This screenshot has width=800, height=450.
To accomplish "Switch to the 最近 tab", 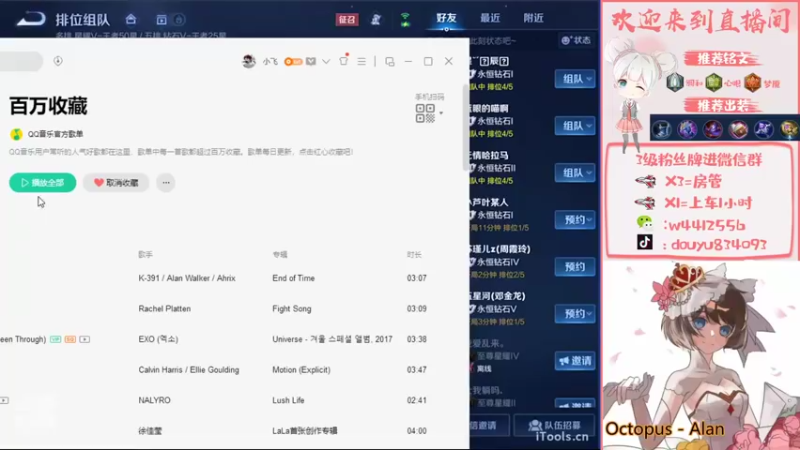I will 490,18.
